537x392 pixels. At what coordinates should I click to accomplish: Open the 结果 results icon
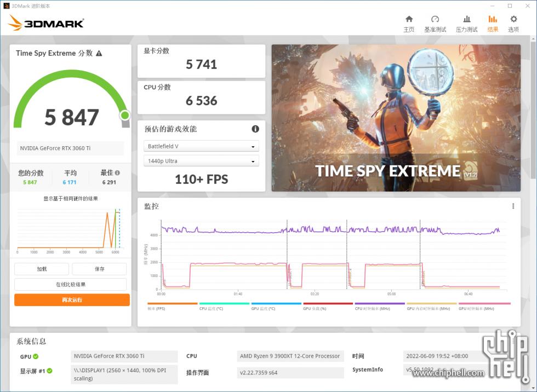click(493, 19)
